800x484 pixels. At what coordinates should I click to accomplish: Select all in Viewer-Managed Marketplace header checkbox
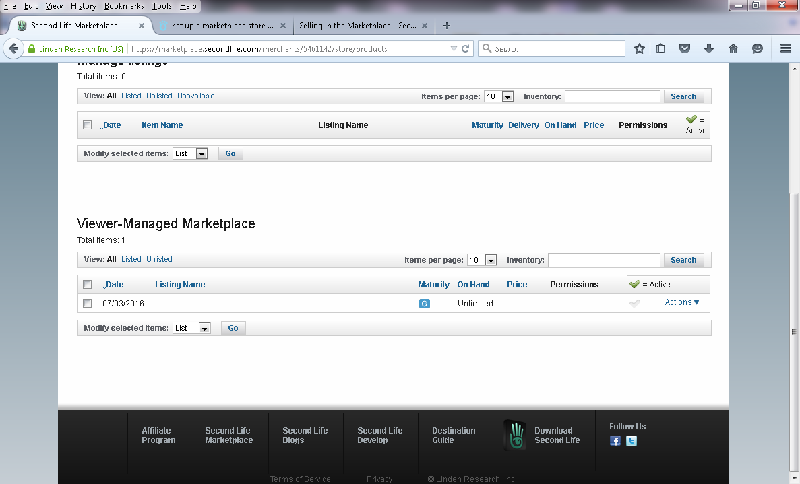click(x=87, y=284)
